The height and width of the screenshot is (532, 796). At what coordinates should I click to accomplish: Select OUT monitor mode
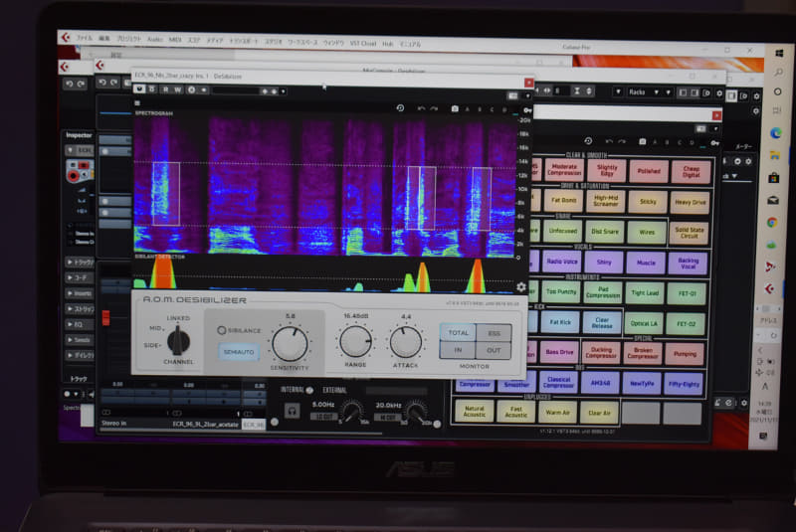click(x=494, y=350)
